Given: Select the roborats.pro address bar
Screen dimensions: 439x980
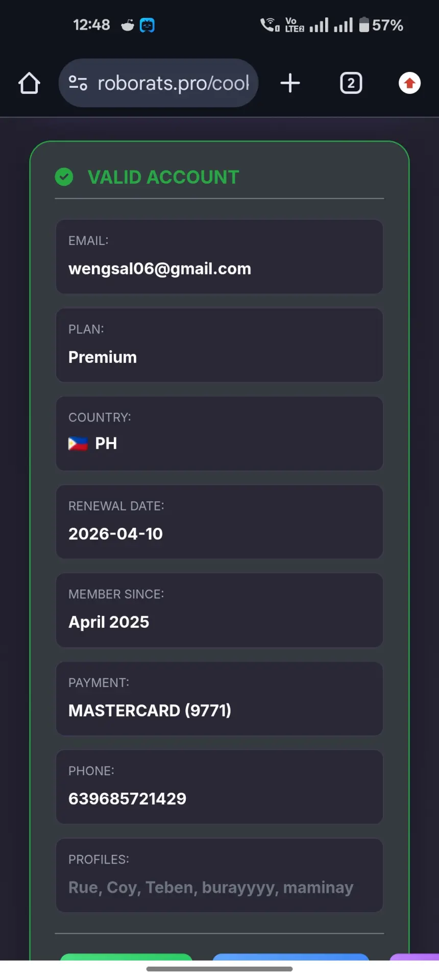Looking at the screenshot, I should 159,83.
